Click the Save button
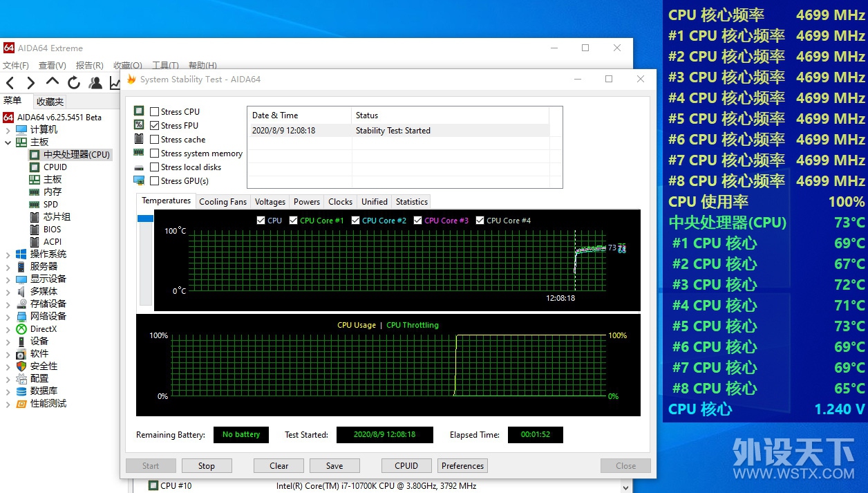868x493 pixels. tap(334, 466)
